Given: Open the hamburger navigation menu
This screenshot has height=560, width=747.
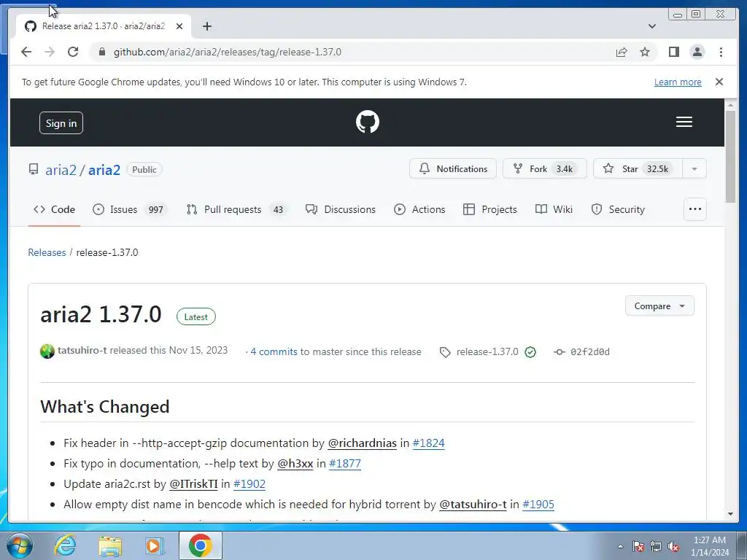Looking at the screenshot, I should click(x=684, y=122).
